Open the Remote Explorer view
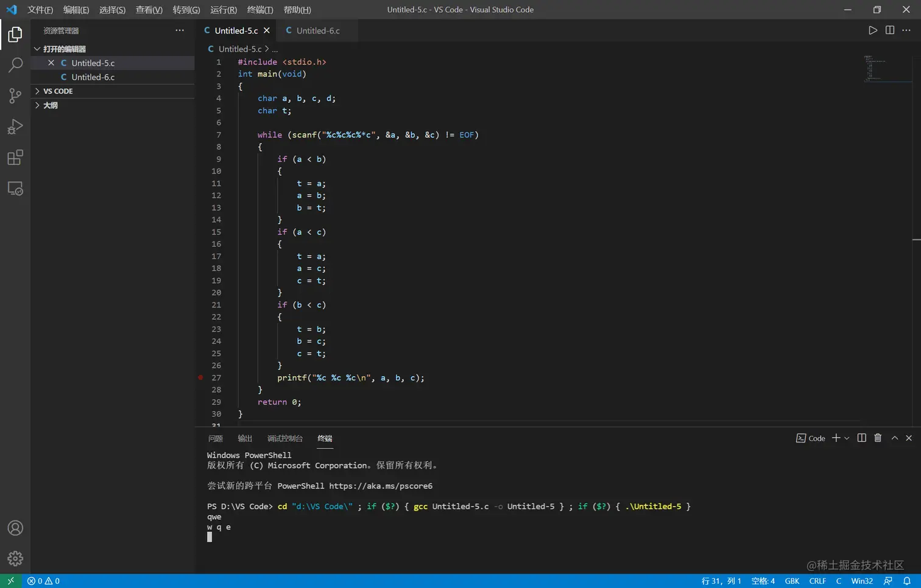Screen dimensions: 921x588 [15, 189]
